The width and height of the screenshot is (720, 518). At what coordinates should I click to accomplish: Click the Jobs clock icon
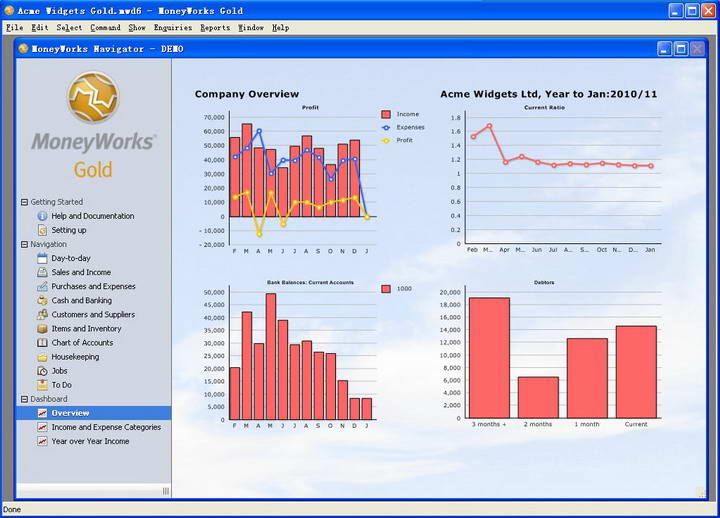point(42,371)
